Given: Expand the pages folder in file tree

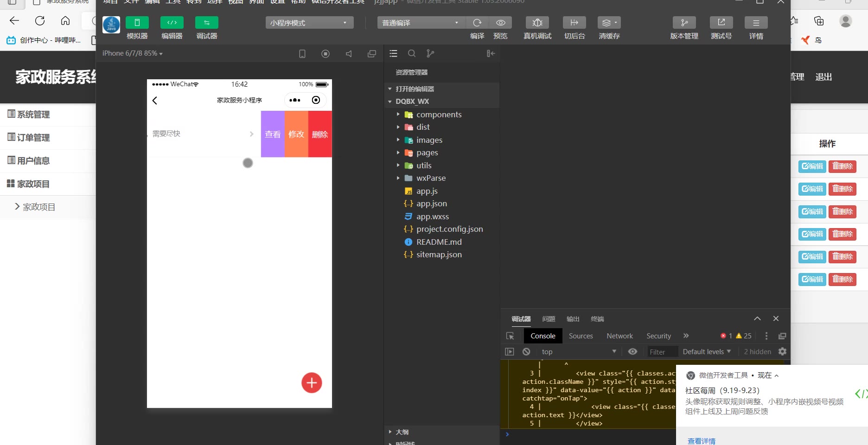Looking at the screenshot, I should tap(427, 153).
